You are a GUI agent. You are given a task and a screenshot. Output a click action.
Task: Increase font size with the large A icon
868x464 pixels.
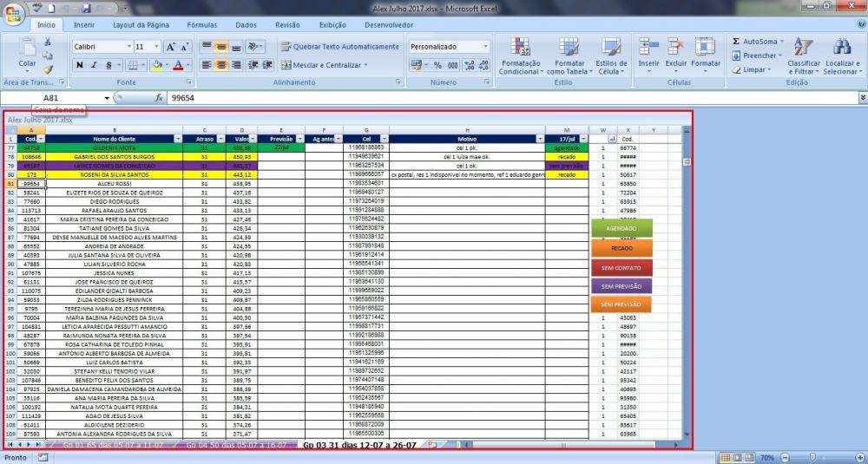(x=171, y=47)
